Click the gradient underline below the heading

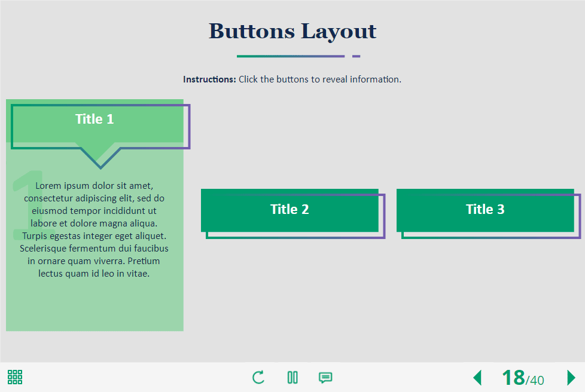point(290,56)
